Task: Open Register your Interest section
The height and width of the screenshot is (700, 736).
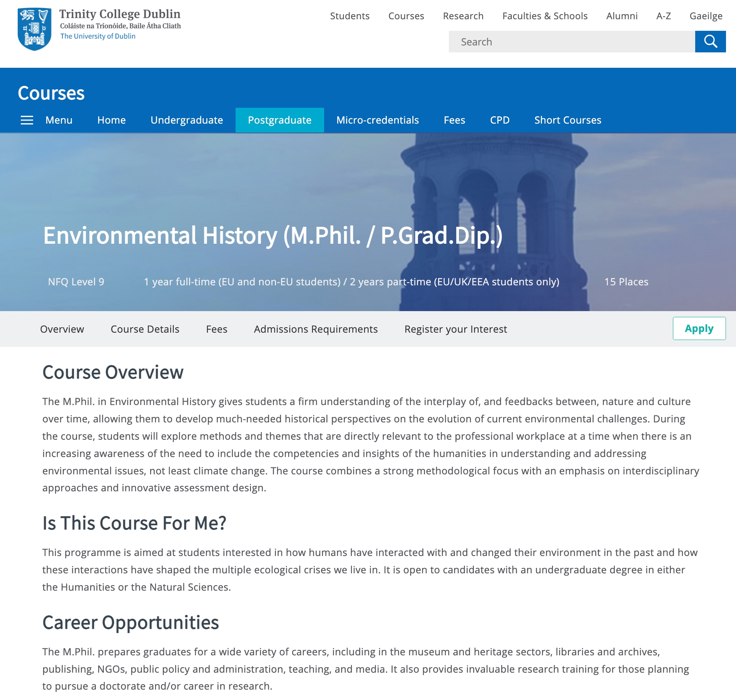Action: pyautogui.click(x=455, y=329)
